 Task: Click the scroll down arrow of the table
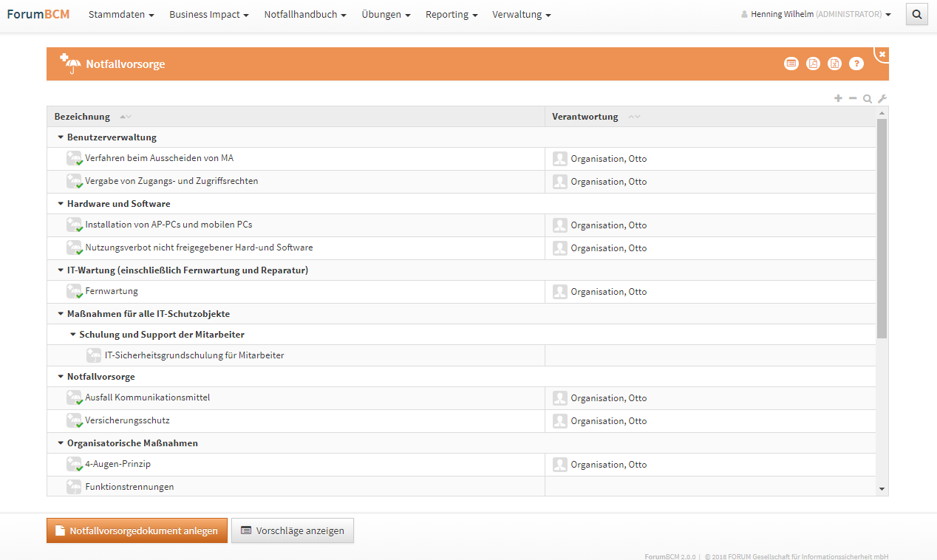click(881, 488)
